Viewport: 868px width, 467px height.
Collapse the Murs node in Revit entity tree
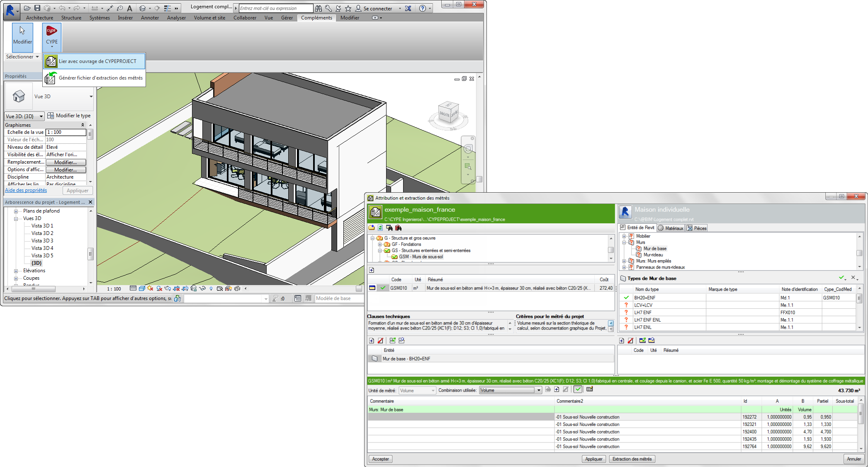[x=624, y=242]
